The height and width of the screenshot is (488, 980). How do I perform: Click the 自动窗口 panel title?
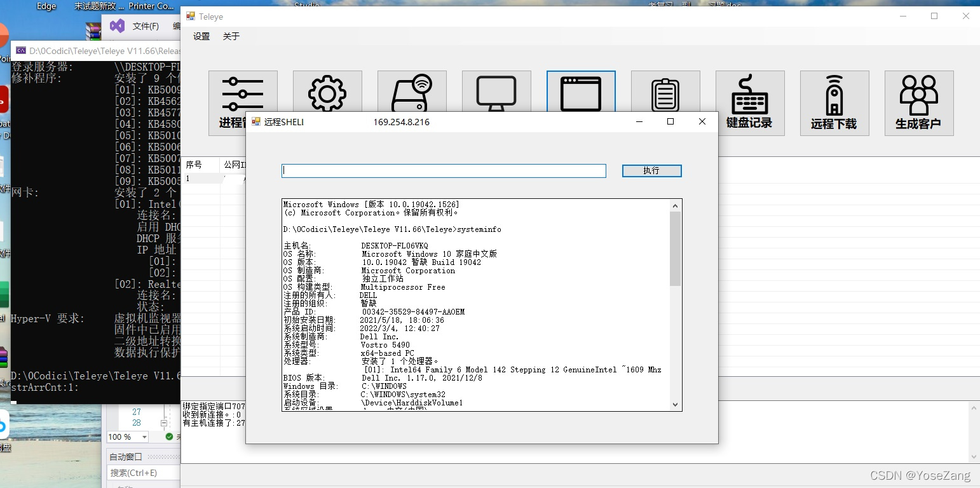click(x=126, y=457)
